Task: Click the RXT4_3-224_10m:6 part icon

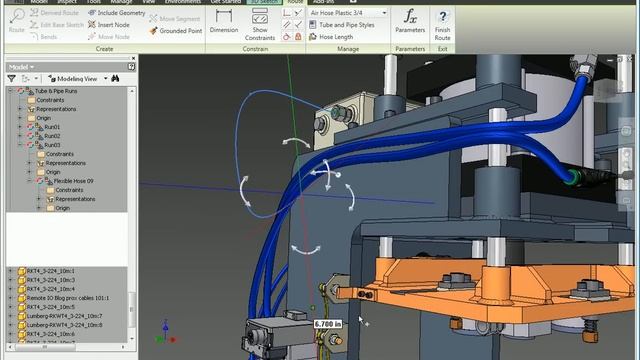Action: pos(22,334)
